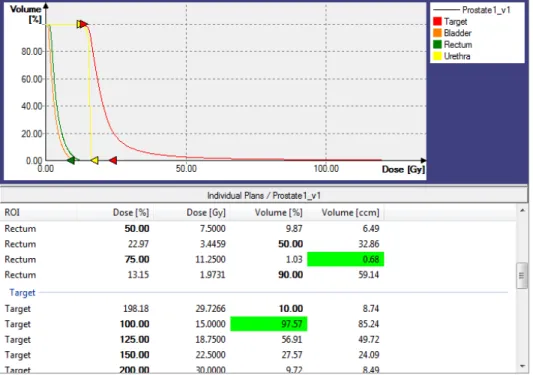Click the scroll up arrow of the table

[522, 211]
